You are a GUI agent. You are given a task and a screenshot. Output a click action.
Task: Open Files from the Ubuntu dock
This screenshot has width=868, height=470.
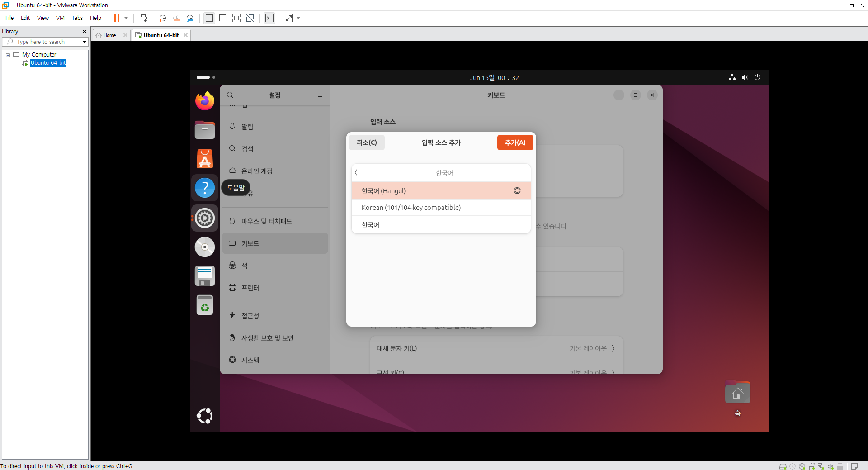[x=205, y=130]
